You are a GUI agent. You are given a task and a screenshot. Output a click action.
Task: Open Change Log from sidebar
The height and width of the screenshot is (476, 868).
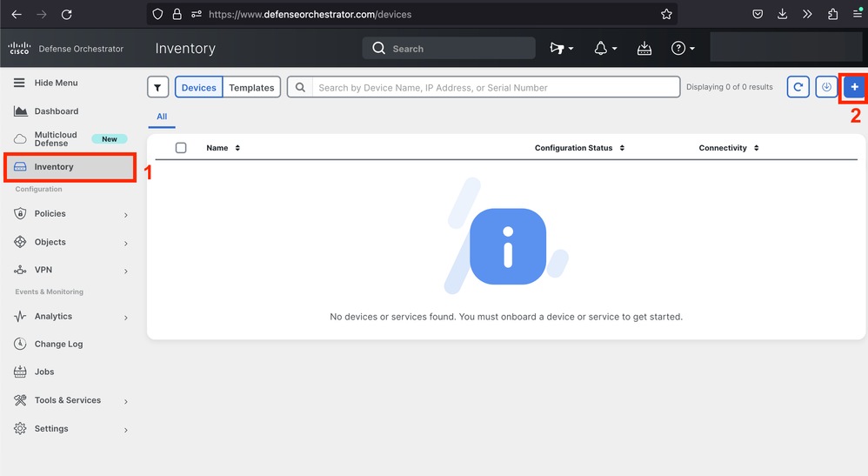[x=58, y=344]
